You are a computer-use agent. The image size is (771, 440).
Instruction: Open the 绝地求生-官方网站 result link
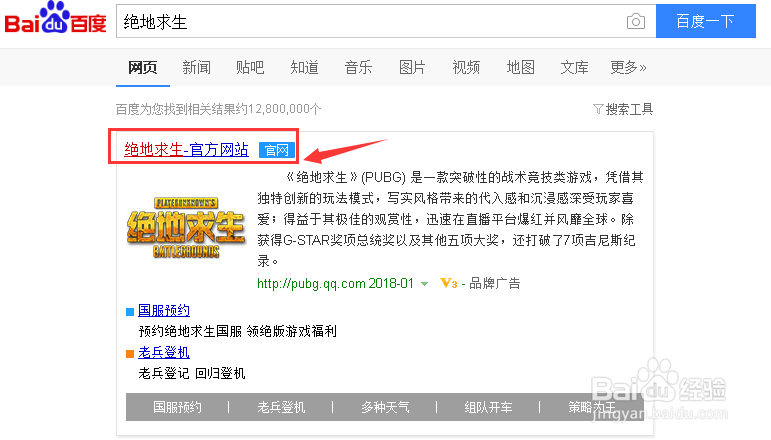pyautogui.click(x=186, y=149)
